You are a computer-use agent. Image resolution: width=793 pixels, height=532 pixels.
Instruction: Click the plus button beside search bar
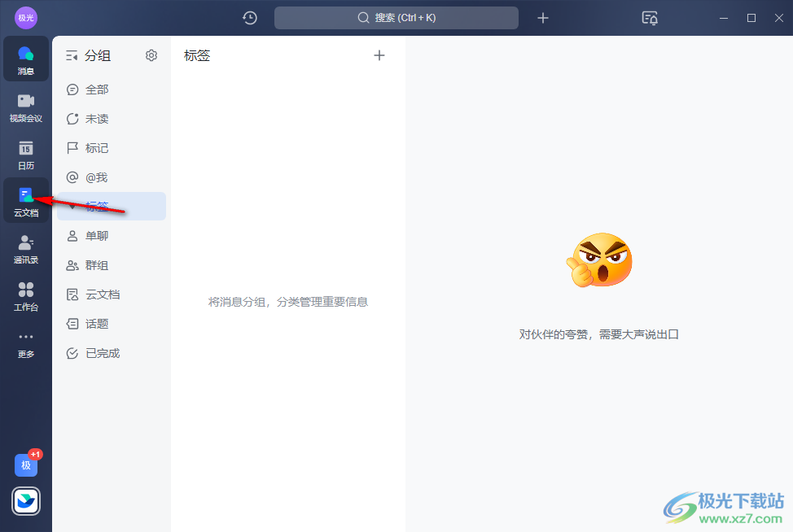(543, 18)
